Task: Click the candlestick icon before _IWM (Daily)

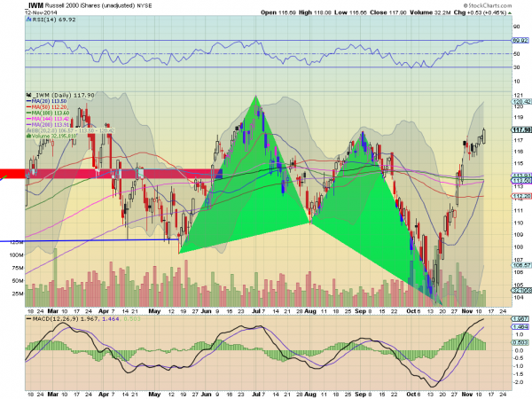Action: tap(29, 95)
